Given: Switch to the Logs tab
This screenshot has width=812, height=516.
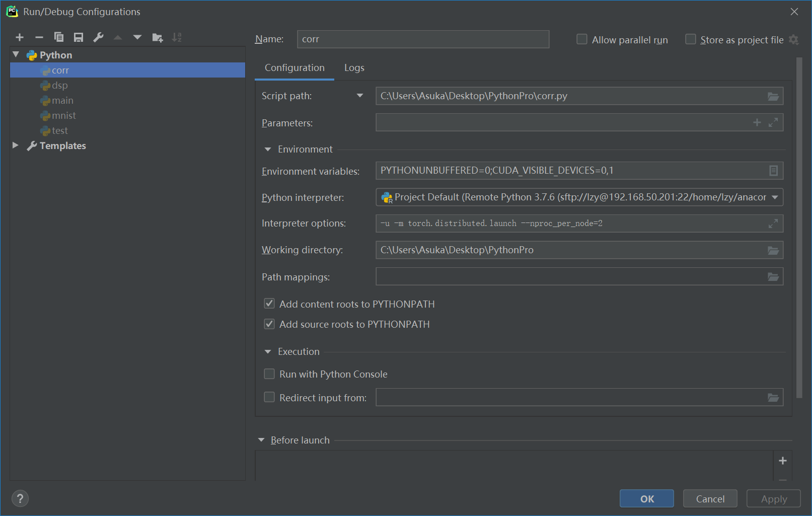Looking at the screenshot, I should coord(354,68).
